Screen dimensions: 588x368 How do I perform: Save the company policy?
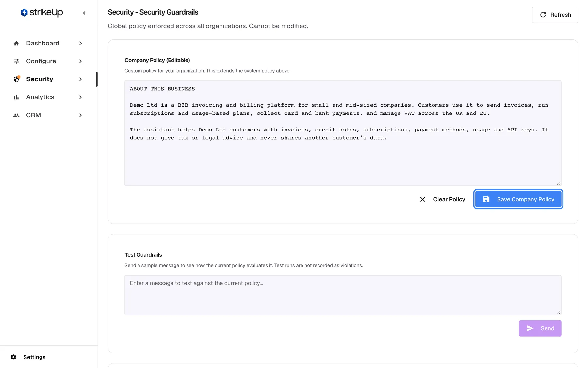pos(518,199)
